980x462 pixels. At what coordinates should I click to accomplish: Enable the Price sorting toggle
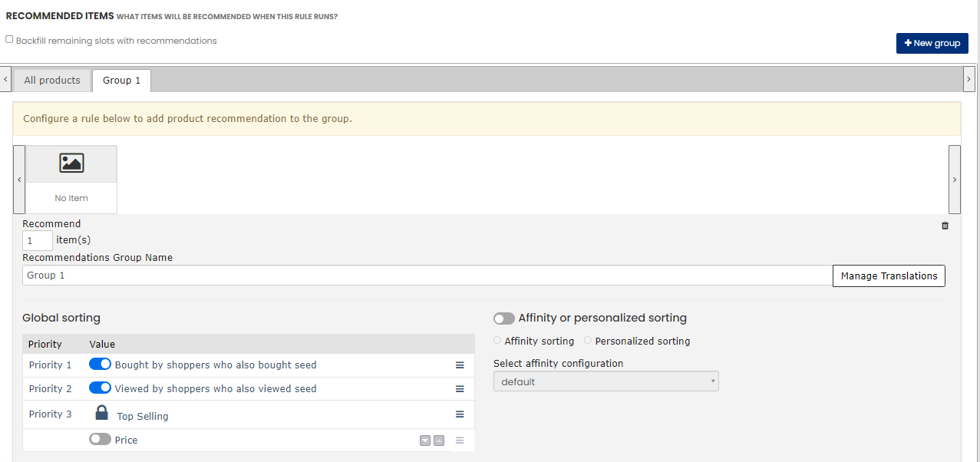pos(100,440)
